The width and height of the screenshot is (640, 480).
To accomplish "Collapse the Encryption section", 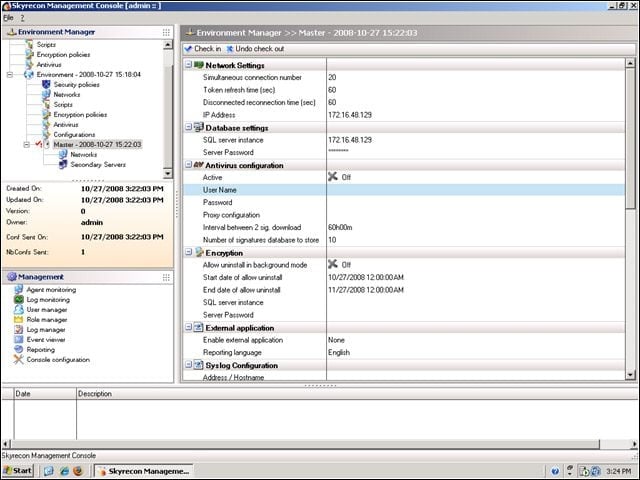I will point(188,252).
